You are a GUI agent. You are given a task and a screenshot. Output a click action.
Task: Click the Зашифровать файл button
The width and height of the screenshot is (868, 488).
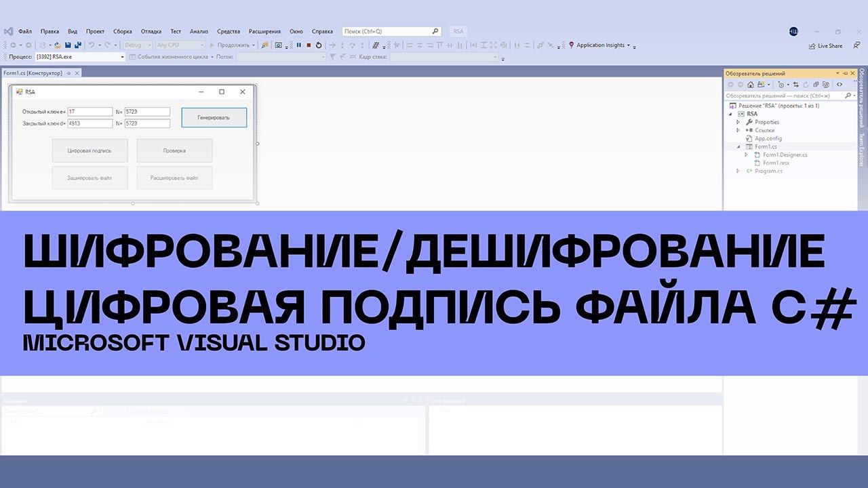(90, 178)
